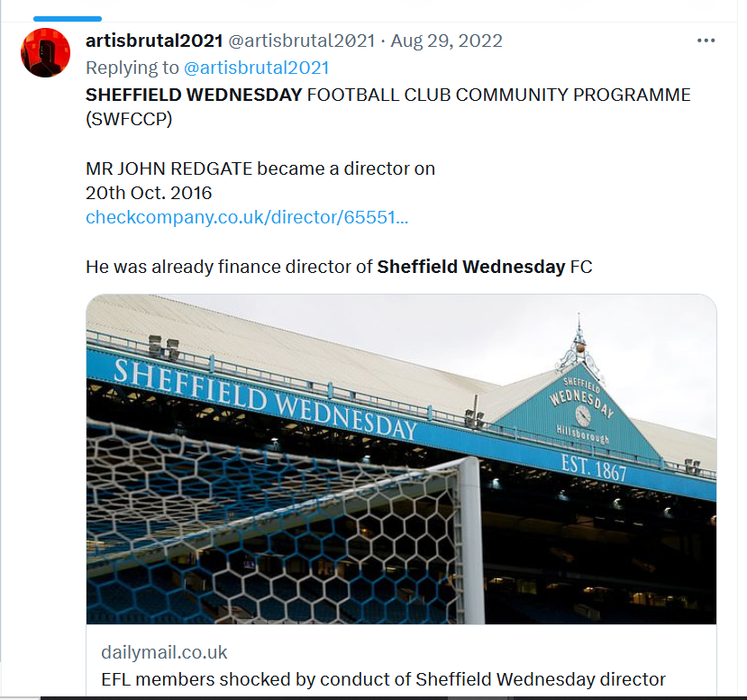Screen dimensions: 747x700
Task: Click the @artisbrutal2021 handle beside the name
Action: [302, 41]
